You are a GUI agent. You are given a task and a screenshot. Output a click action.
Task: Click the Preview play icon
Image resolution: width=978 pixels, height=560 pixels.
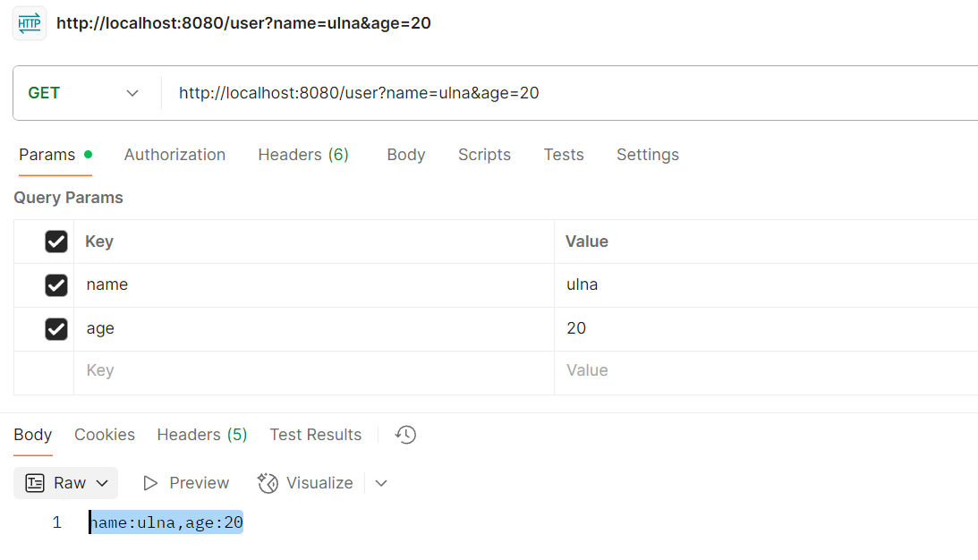point(151,483)
